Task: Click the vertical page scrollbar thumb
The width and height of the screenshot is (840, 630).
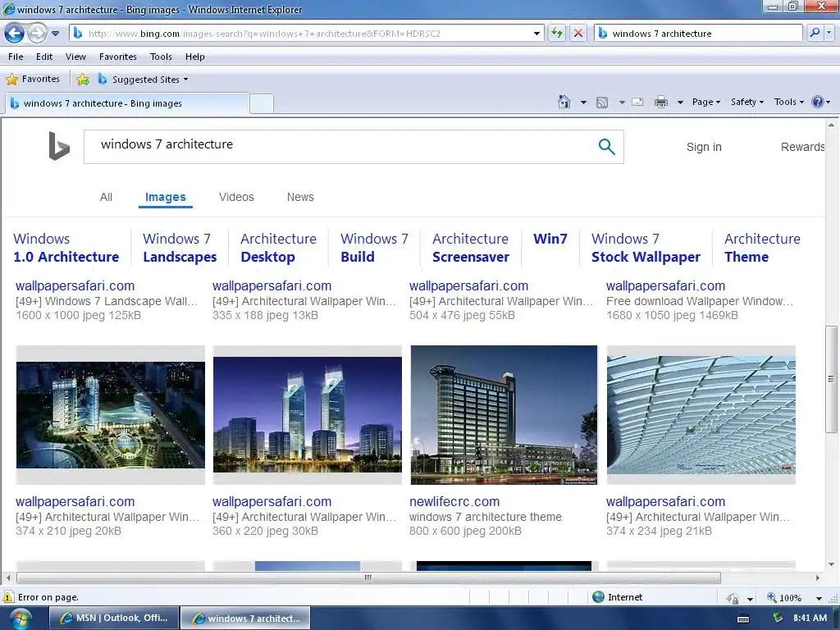Action: tap(831, 379)
